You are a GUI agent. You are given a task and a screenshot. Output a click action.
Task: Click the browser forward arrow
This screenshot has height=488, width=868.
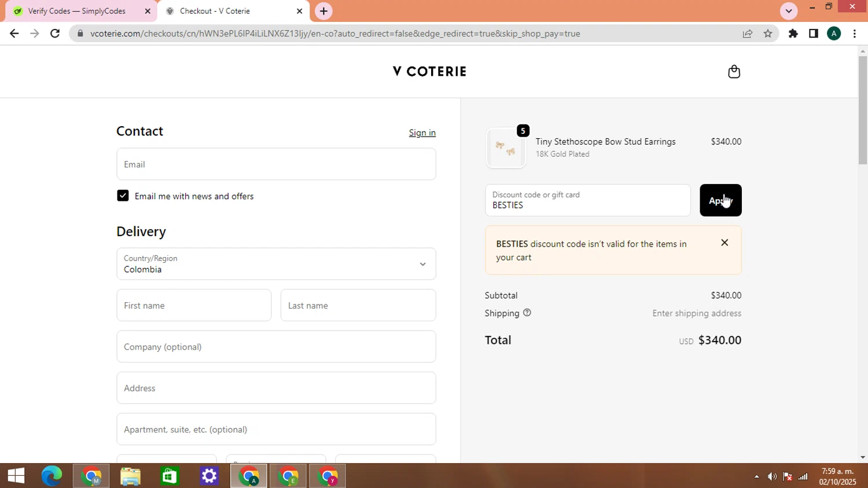tap(35, 34)
